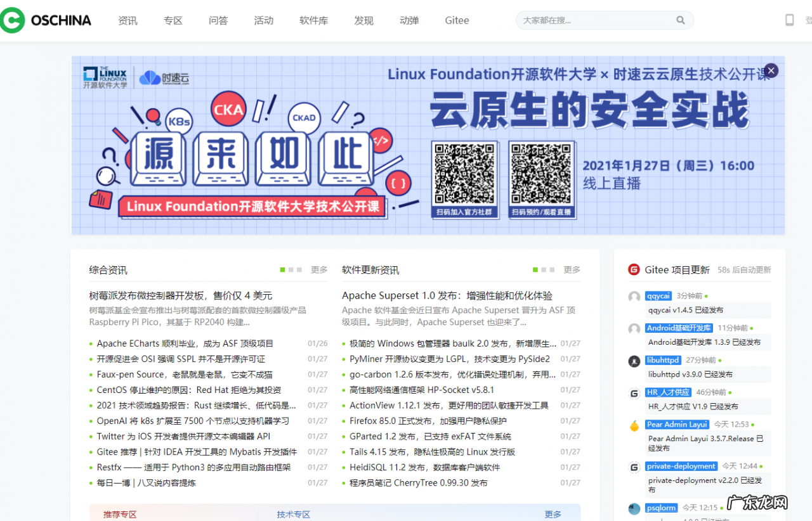Open 更多 next to 综合资讯
The width and height of the screenshot is (812, 521).
319,269
